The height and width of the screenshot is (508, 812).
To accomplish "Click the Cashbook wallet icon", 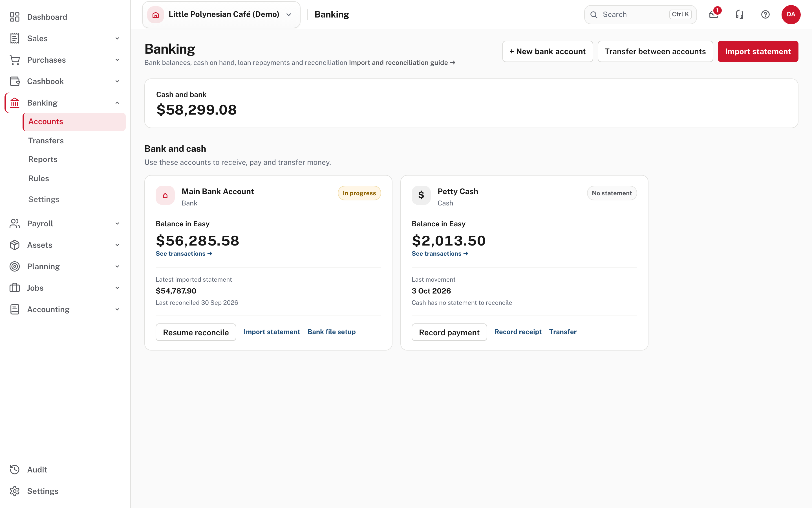I will (14, 81).
